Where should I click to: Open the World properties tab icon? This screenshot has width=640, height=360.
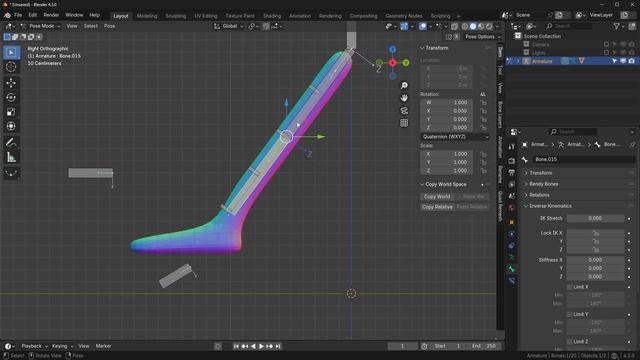point(511,208)
